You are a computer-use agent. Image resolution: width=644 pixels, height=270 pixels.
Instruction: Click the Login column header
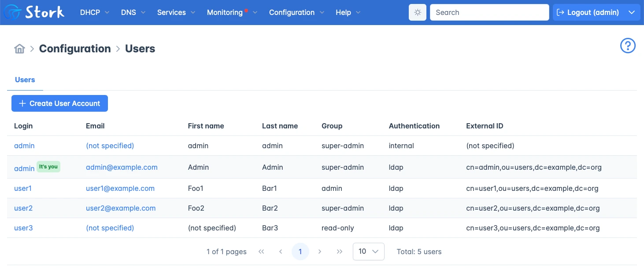click(23, 126)
